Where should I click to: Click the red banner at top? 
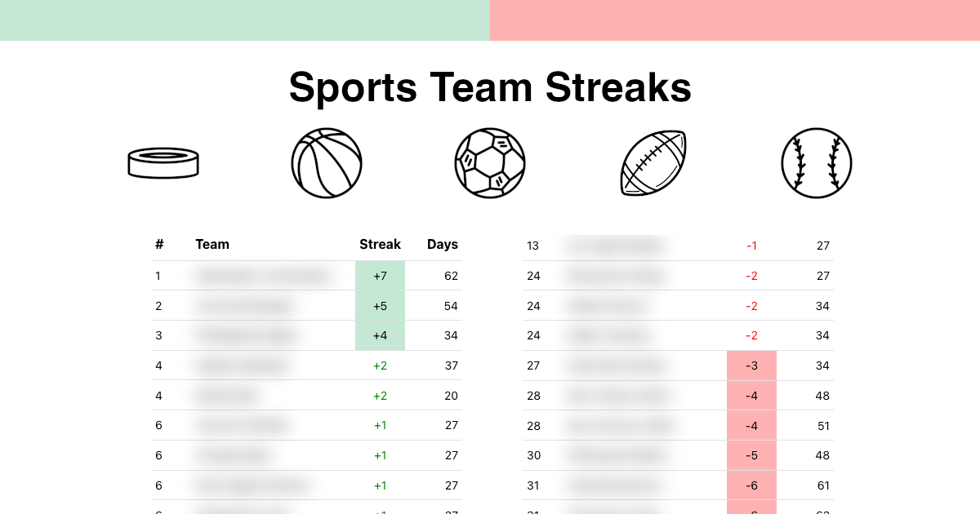point(735,20)
